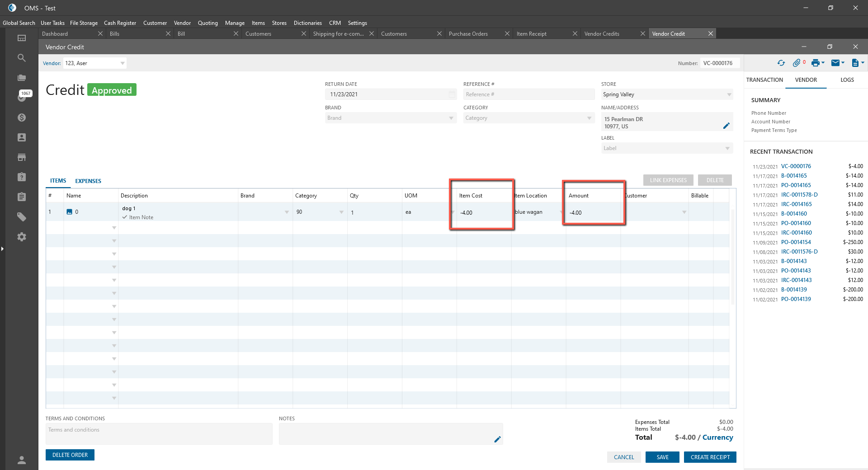
Task: Expand the Store dropdown
Action: point(729,95)
